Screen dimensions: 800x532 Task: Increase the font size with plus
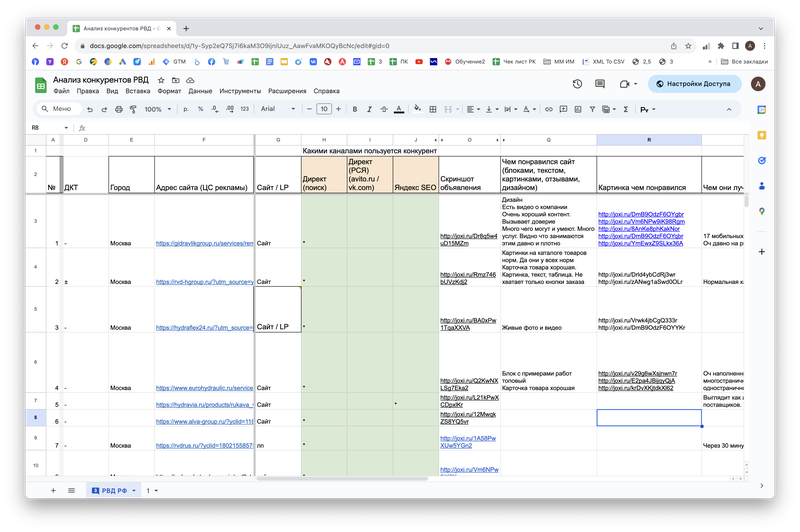pyautogui.click(x=338, y=109)
